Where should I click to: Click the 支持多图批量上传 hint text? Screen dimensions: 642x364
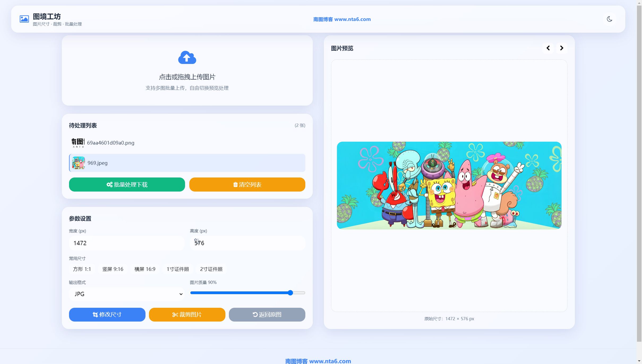(x=187, y=88)
